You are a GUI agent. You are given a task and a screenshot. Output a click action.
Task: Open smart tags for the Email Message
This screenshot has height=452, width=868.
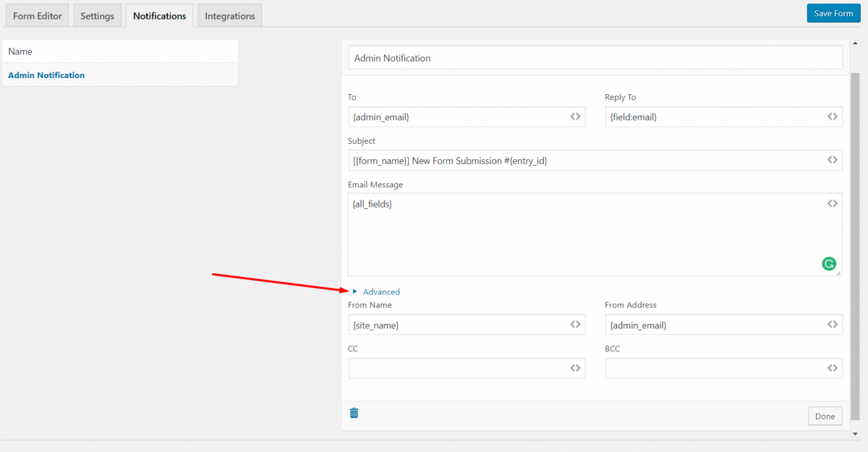pyautogui.click(x=833, y=203)
